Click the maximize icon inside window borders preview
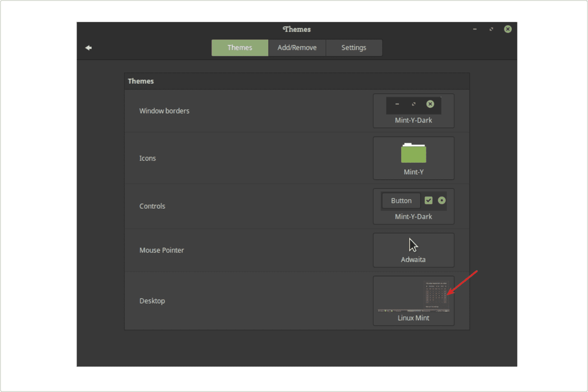This screenshot has height=392, width=588. point(413,104)
